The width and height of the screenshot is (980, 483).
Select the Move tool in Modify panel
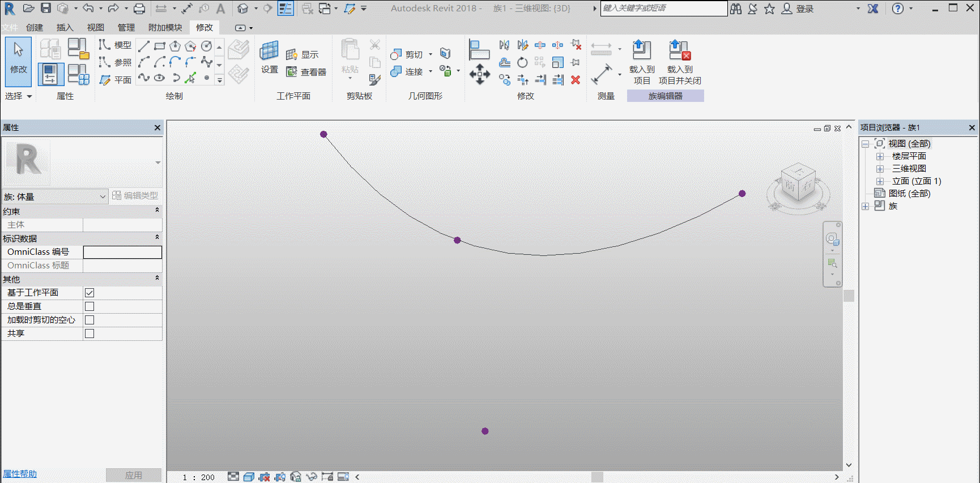pyautogui.click(x=480, y=75)
